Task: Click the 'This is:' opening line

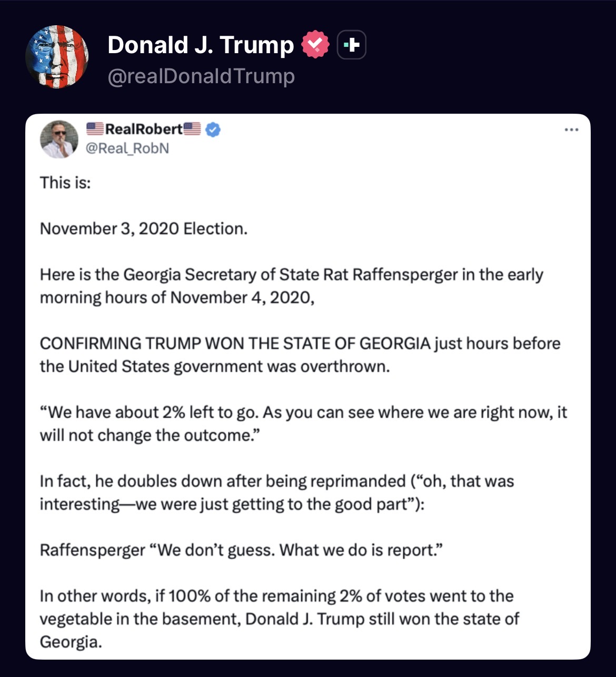Action: pyautogui.click(x=65, y=183)
